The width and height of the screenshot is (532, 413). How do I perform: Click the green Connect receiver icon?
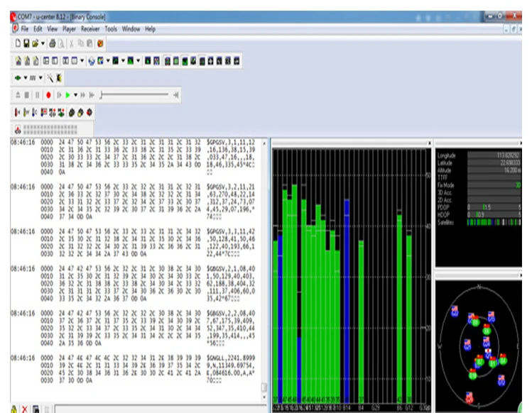coord(18,78)
